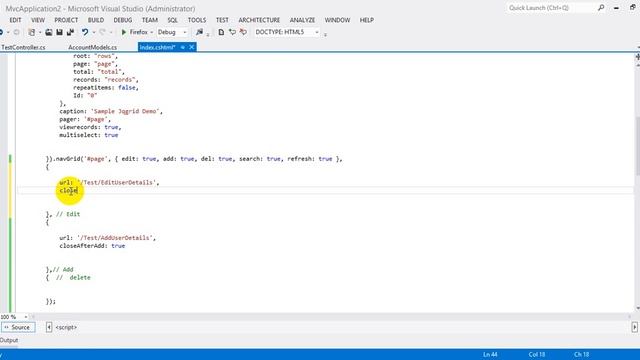Click the 'multiselect: true' line
Image resolution: width=640 pixels, height=360 pixels.
pos(89,135)
